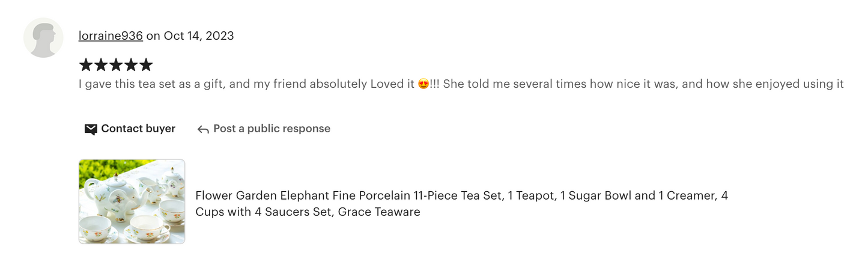Click the reply arrow icon
868x276 pixels.
click(203, 129)
